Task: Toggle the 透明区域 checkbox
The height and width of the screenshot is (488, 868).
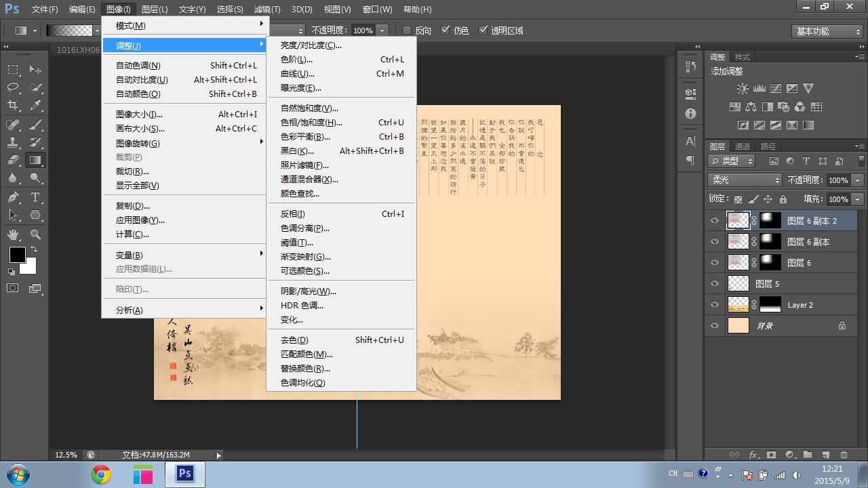Action: 484,30
